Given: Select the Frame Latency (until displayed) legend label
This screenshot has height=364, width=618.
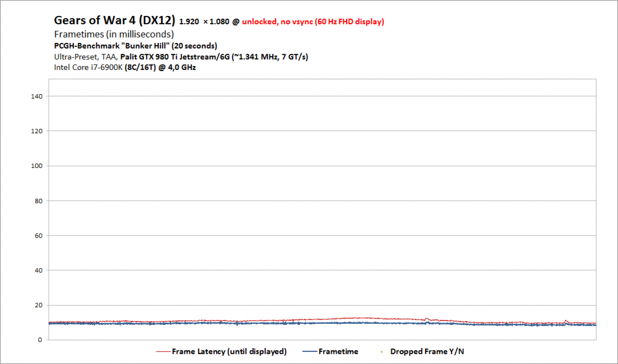Looking at the screenshot, I should (229, 351).
